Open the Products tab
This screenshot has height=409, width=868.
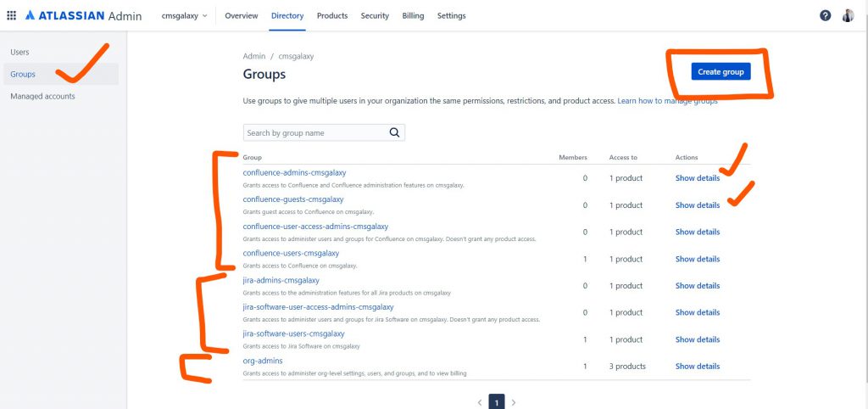click(332, 16)
